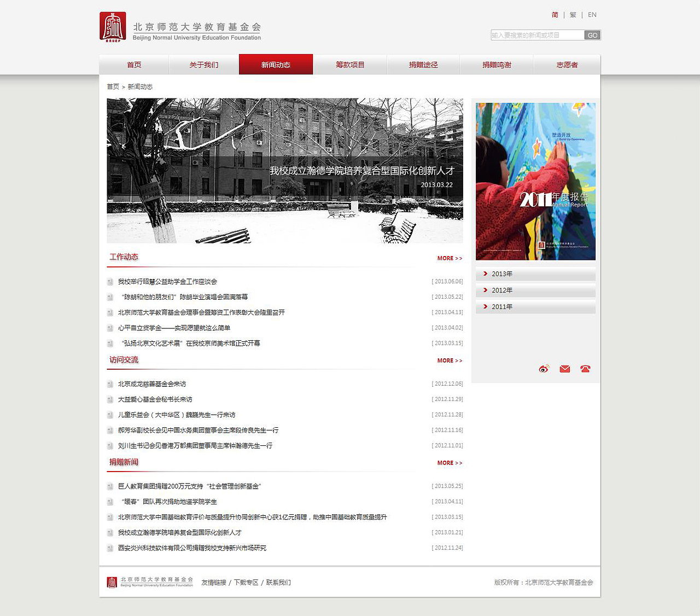
Task: Open 捐赠新闻 item 我校成立瀚德学院培养复合型国际化创新人才
Action: [x=180, y=532]
